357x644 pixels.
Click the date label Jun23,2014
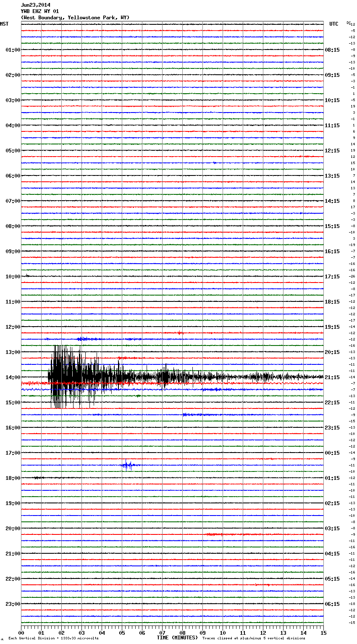point(35,5)
